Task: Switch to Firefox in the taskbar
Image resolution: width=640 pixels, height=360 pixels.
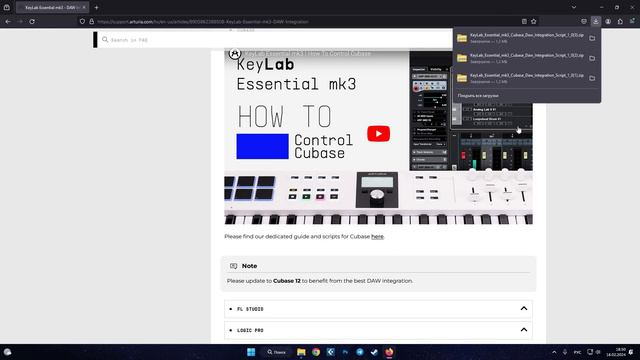Action: click(389, 352)
